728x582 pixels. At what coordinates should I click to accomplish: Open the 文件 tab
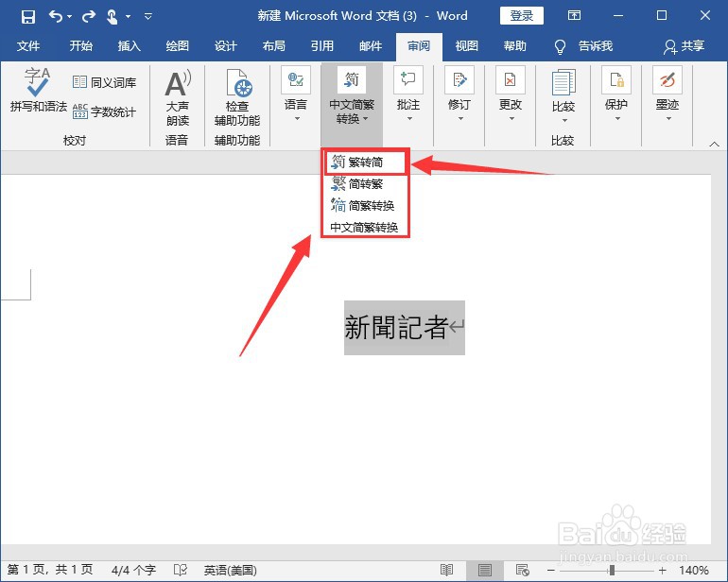28,46
